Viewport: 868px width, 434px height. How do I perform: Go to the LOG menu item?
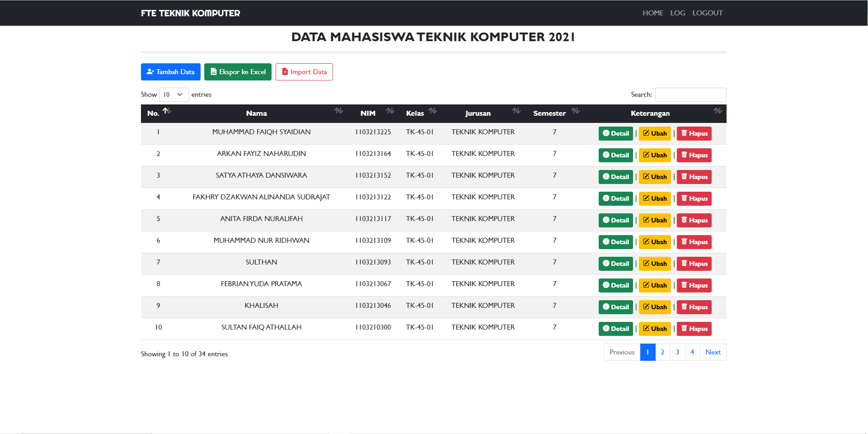point(677,13)
